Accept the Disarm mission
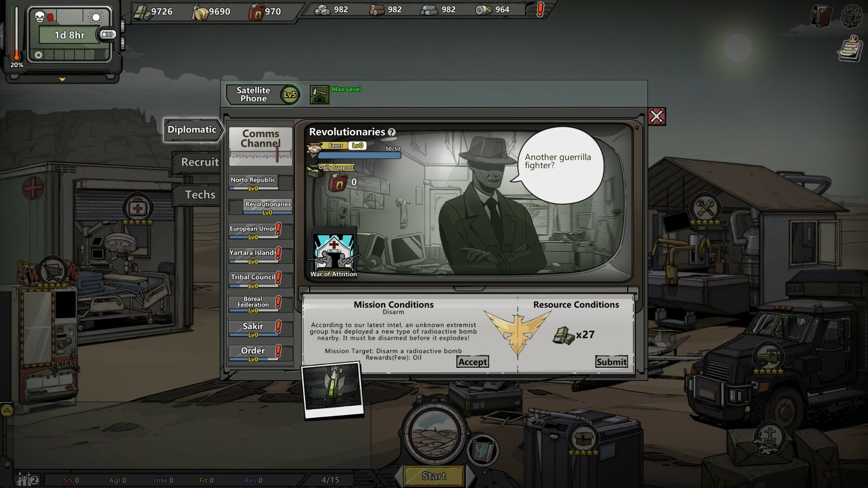Image resolution: width=868 pixels, height=488 pixels. (472, 362)
